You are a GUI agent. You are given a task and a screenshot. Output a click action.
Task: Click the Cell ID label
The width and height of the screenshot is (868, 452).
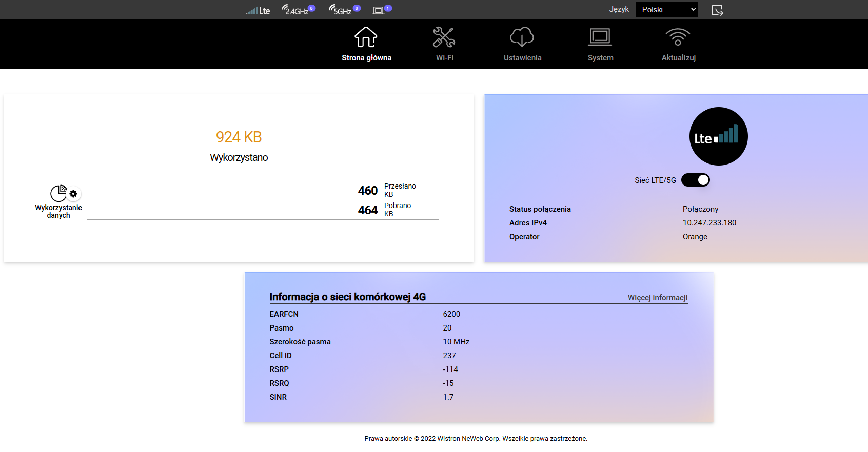[281, 356]
